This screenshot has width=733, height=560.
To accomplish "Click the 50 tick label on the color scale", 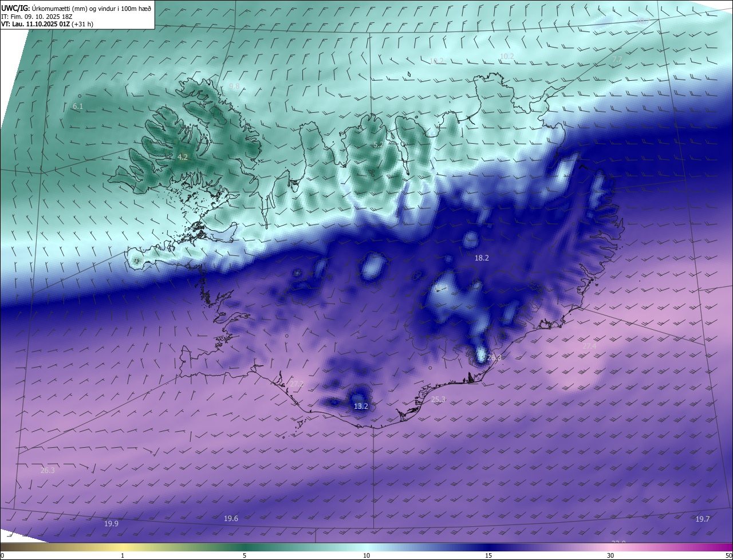I will click(x=728, y=555).
